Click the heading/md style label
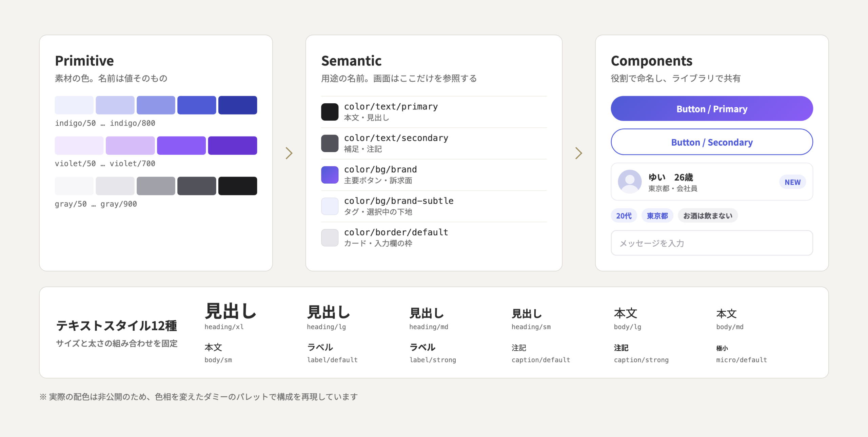Screen dimensions: 868x437 [x=429, y=327]
